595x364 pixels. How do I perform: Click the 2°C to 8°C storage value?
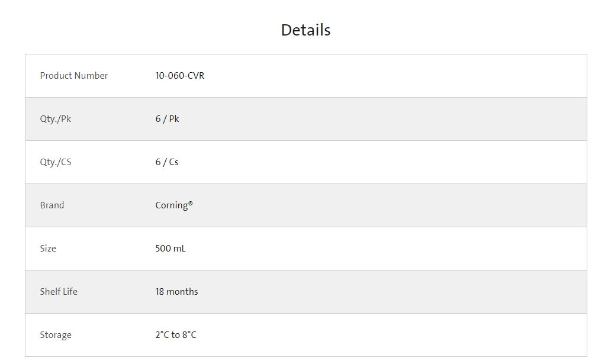pos(176,335)
